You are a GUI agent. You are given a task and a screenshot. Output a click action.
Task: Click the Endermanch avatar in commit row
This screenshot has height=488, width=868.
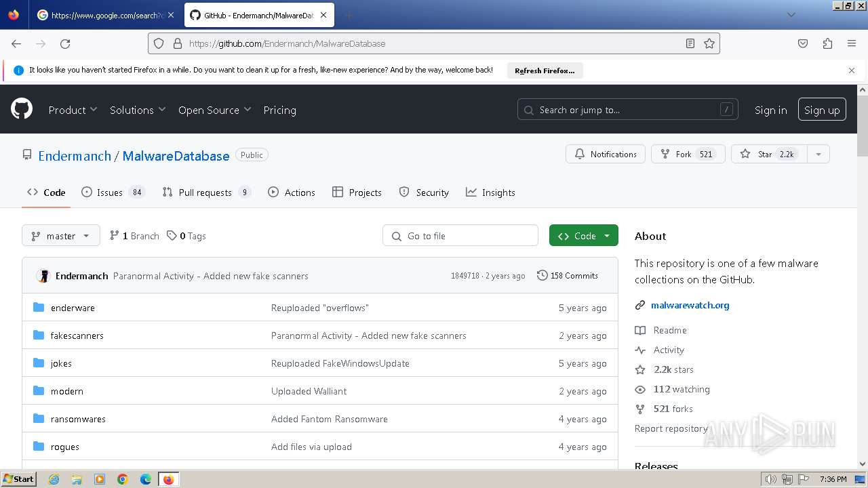[x=43, y=276]
